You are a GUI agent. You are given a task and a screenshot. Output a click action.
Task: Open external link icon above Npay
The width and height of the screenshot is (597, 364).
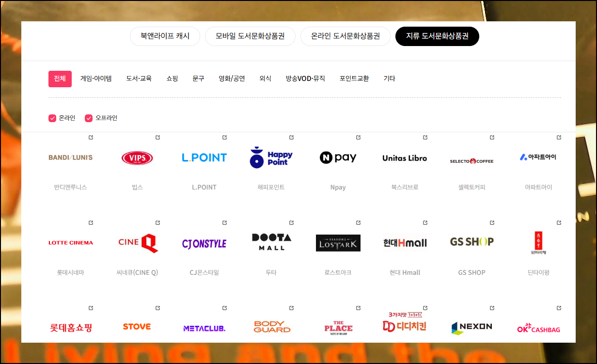[358, 138]
